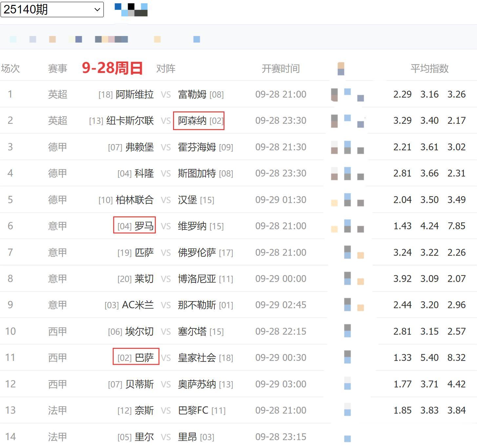477x448 pixels.
Task: Select the 那不勒斯 team name
Action: [197, 305]
